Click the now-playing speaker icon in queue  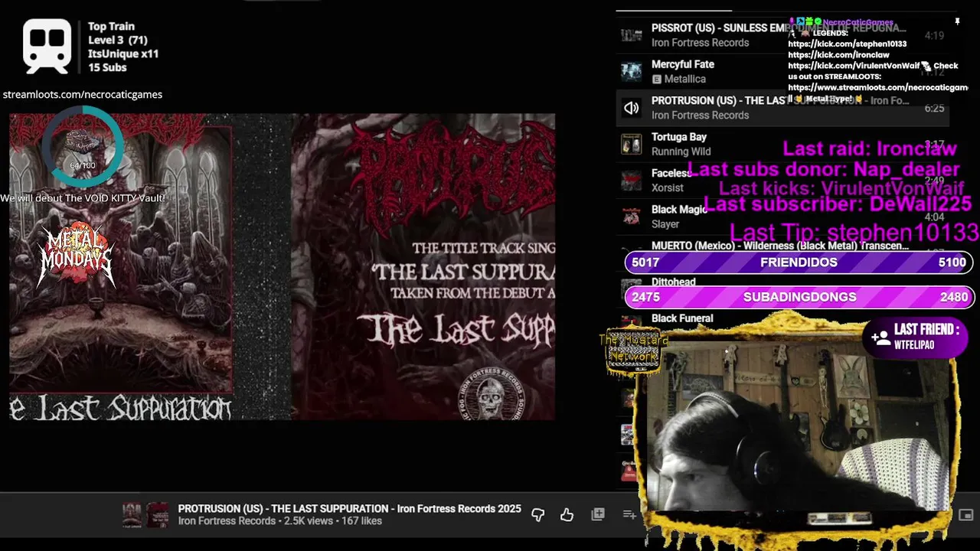tap(631, 108)
